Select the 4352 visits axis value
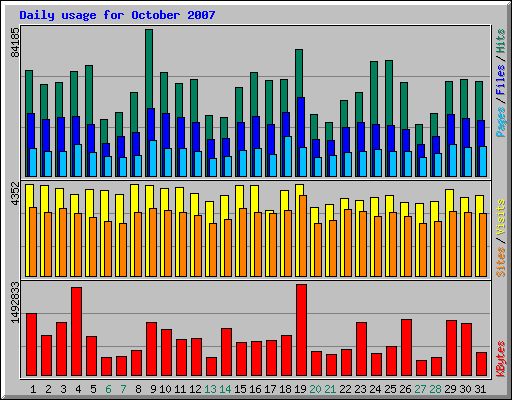Screen dimensions: 512x400 (15, 193)
